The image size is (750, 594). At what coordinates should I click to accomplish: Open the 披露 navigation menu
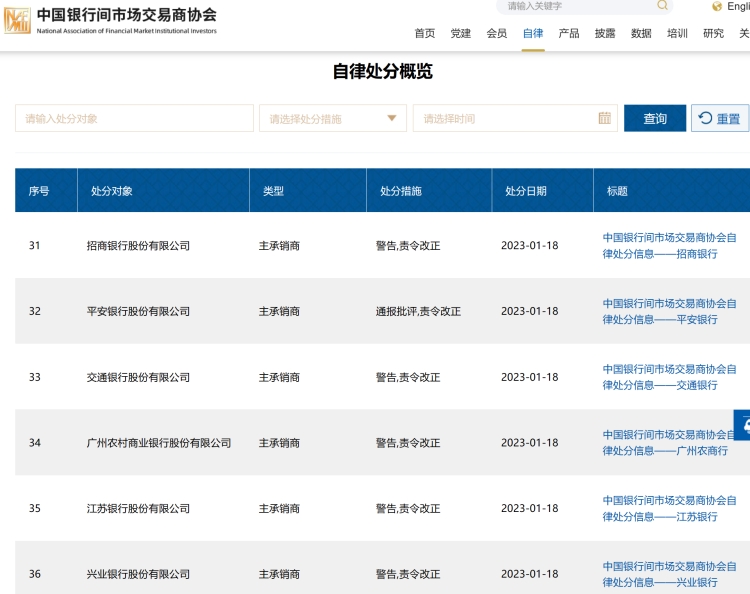[605, 33]
